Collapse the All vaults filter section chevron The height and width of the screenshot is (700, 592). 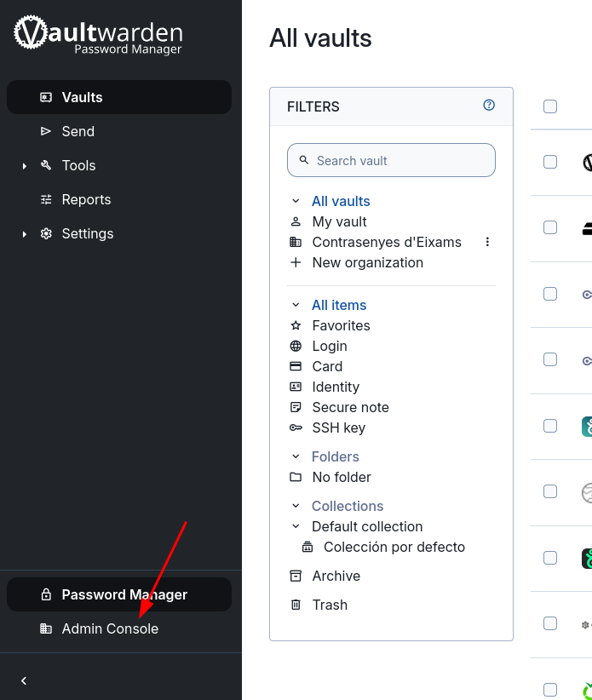pyautogui.click(x=296, y=201)
